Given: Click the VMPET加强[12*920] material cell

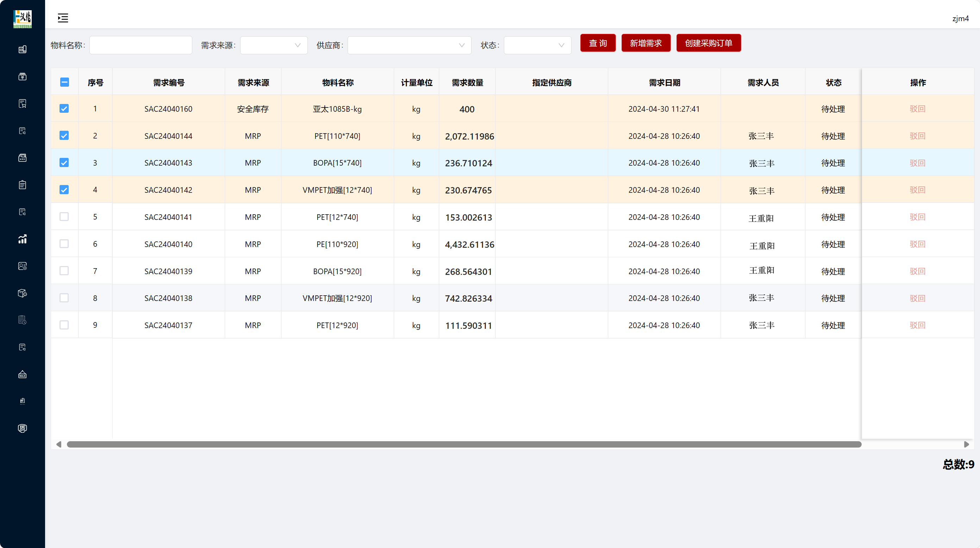Looking at the screenshot, I should [x=337, y=298].
